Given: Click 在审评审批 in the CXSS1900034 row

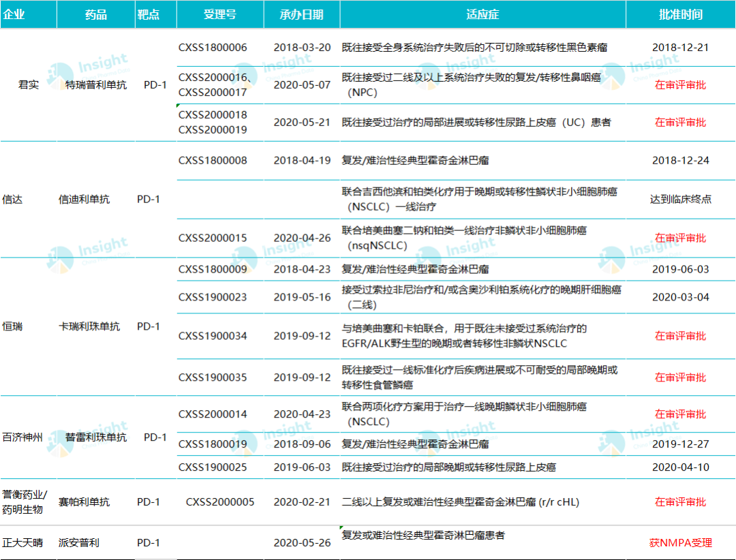Looking at the screenshot, I should (681, 336).
